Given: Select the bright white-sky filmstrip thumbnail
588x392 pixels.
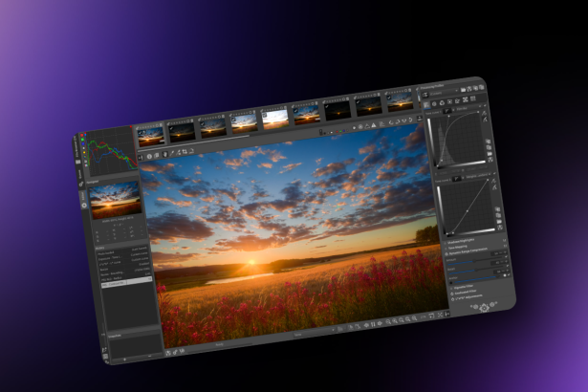Looking at the screenshot, I should [275, 119].
